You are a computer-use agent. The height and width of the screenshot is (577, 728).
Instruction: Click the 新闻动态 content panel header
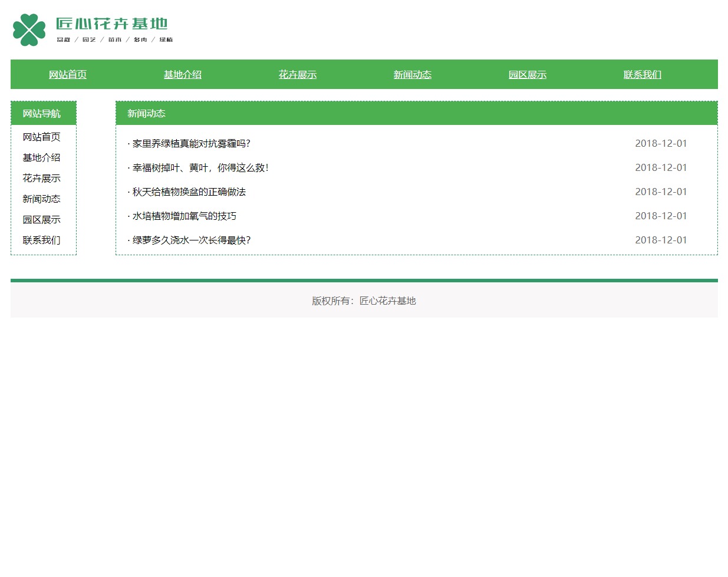147,114
